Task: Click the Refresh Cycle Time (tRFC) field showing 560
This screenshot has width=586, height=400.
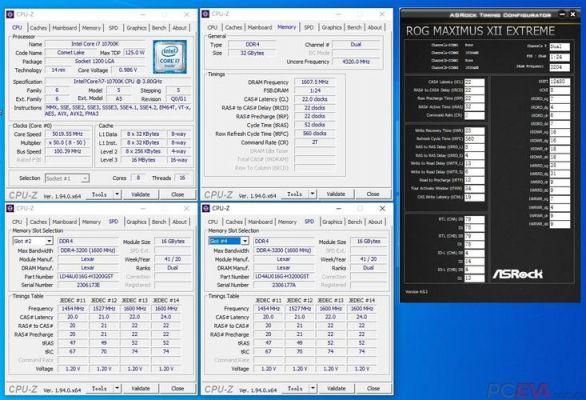Action: click(474, 139)
